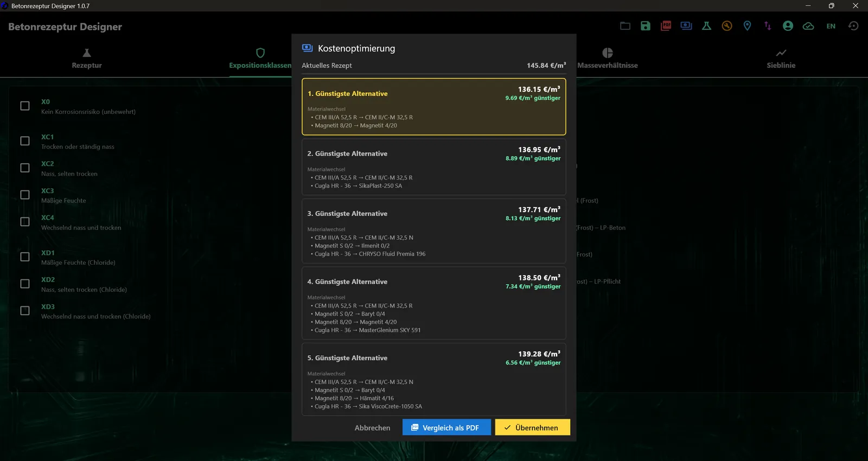Switch the language with the EN button

coord(831,26)
